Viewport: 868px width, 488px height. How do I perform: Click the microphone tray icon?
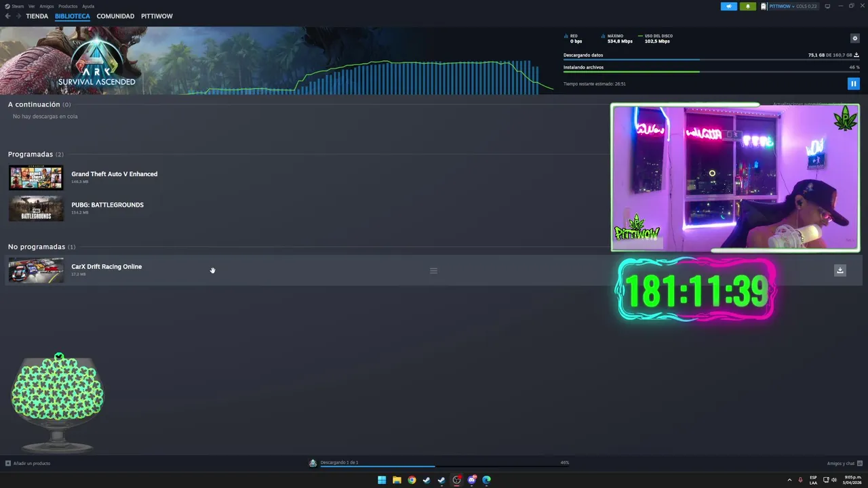pyautogui.click(x=800, y=480)
